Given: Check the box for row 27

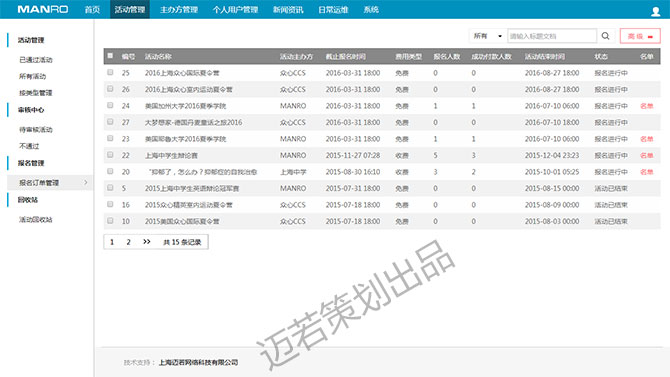Looking at the screenshot, I should click(110, 122).
